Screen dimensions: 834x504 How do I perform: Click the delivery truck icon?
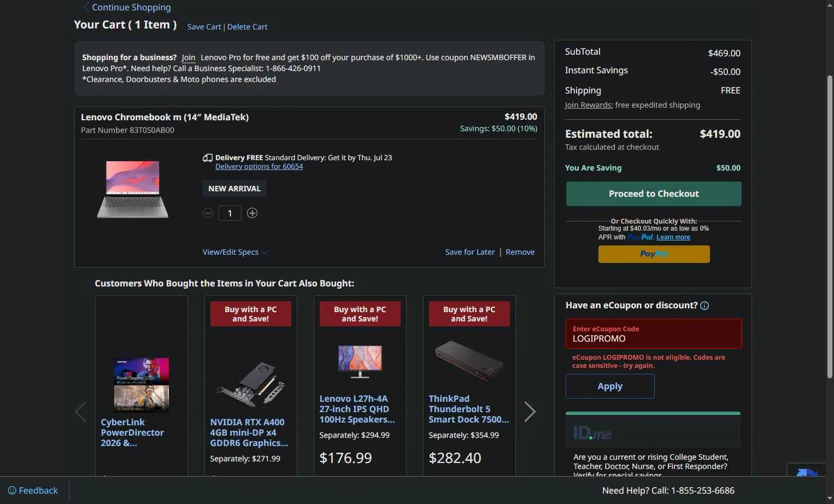pyautogui.click(x=208, y=158)
